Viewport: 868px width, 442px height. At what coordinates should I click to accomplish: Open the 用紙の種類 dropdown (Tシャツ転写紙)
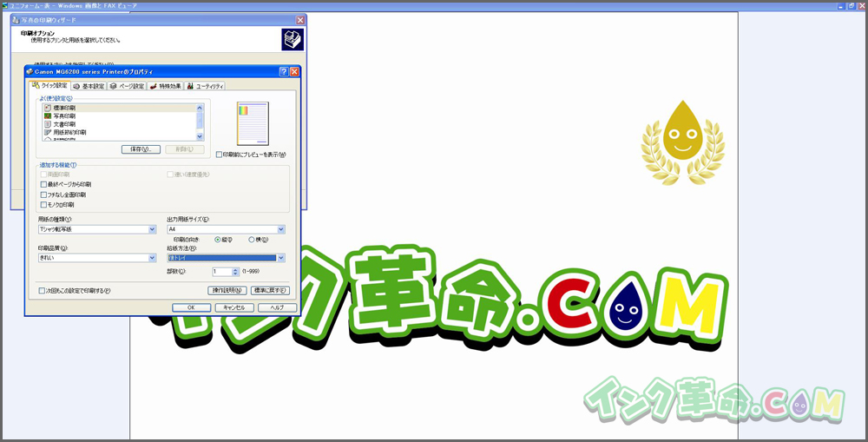97,229
